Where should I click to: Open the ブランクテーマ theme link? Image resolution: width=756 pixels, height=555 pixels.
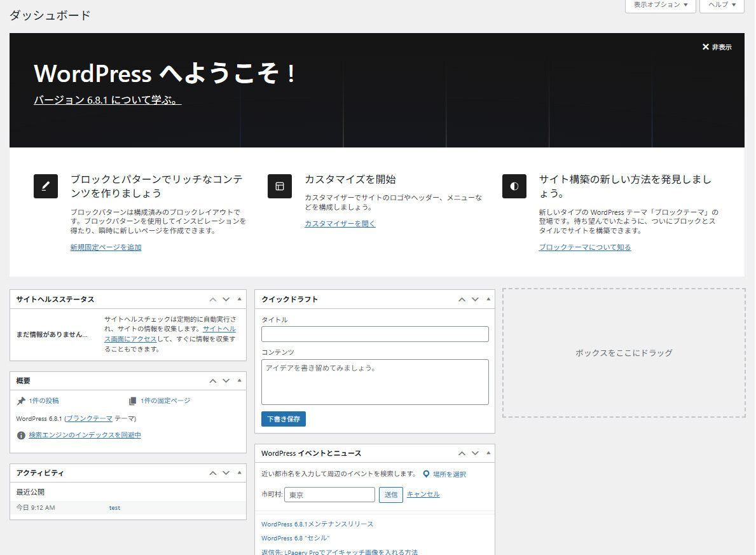click(x=90, y=418)
